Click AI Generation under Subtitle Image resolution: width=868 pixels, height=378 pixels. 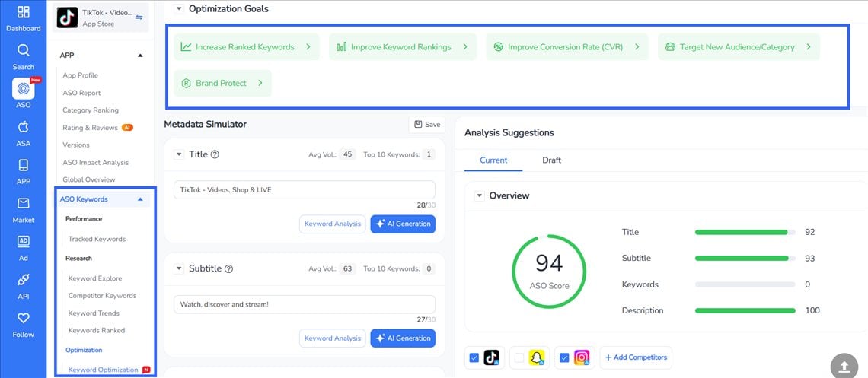[403, 338]
